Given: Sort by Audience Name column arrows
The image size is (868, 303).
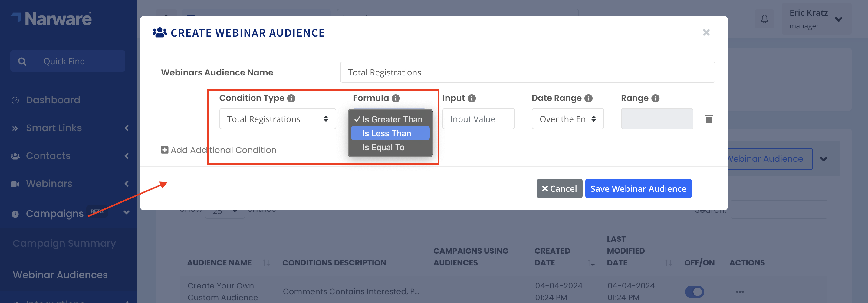Looking at the screenshot, I should click(x=266, y=262).
